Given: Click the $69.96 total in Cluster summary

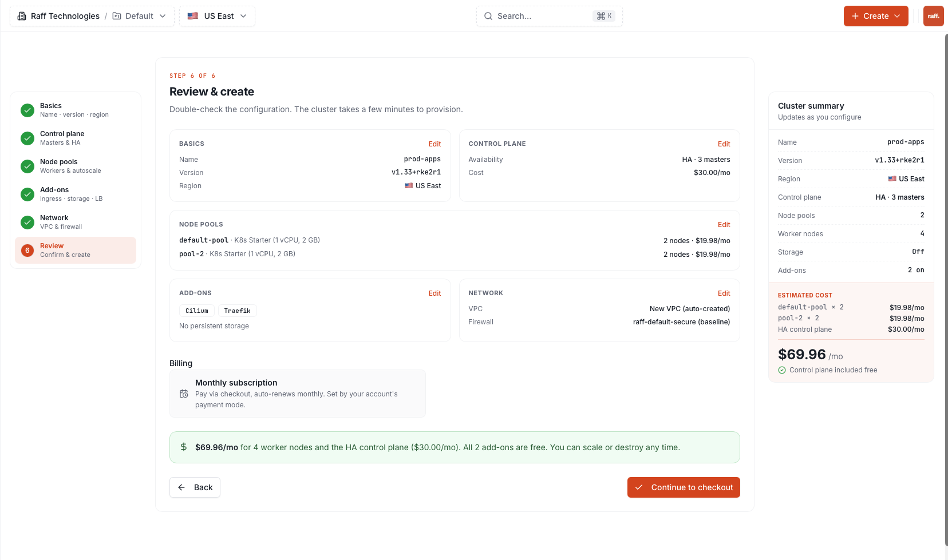Looking at the screenshot, I should [x=802, y=355].
